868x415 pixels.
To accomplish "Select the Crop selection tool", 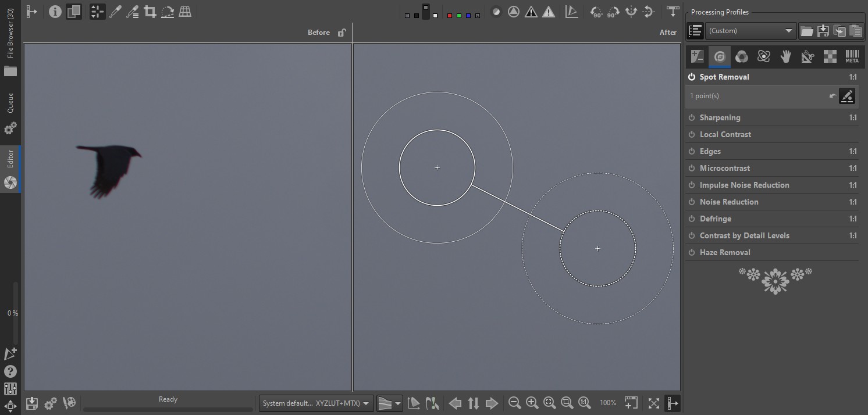I will click(150, 12).
